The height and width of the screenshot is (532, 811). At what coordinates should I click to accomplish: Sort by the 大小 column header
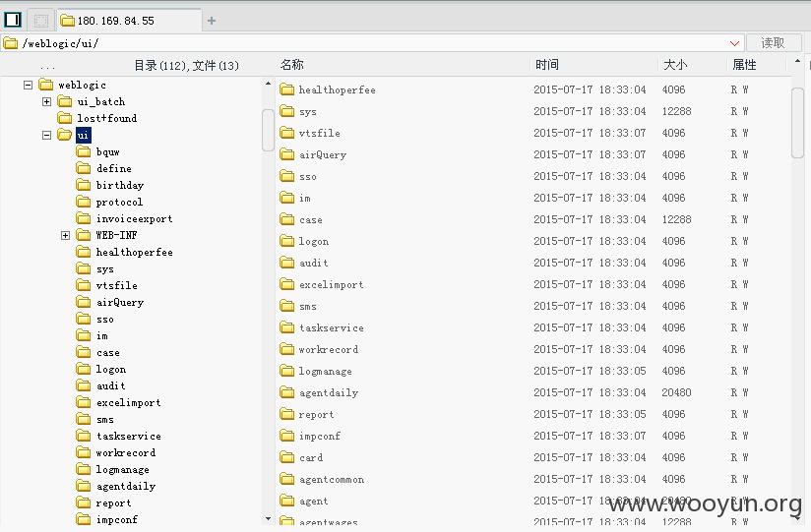tap(675, 65)
